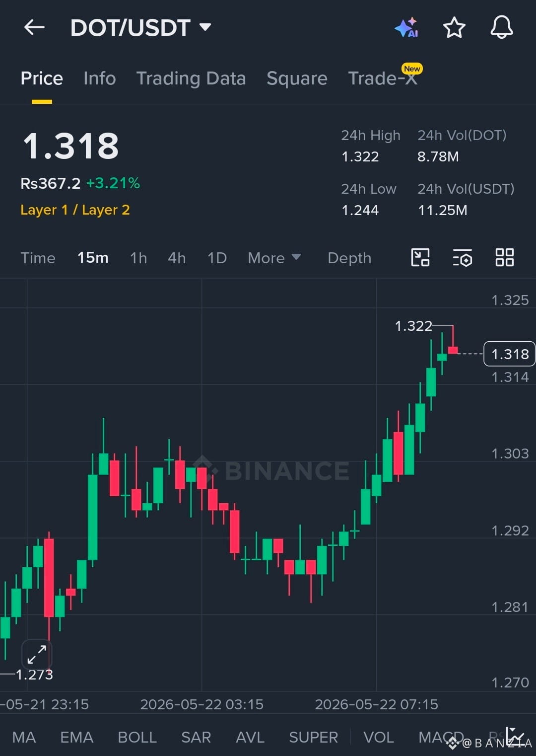Open the four-square grid layout icon

click(x=505, y=257)
